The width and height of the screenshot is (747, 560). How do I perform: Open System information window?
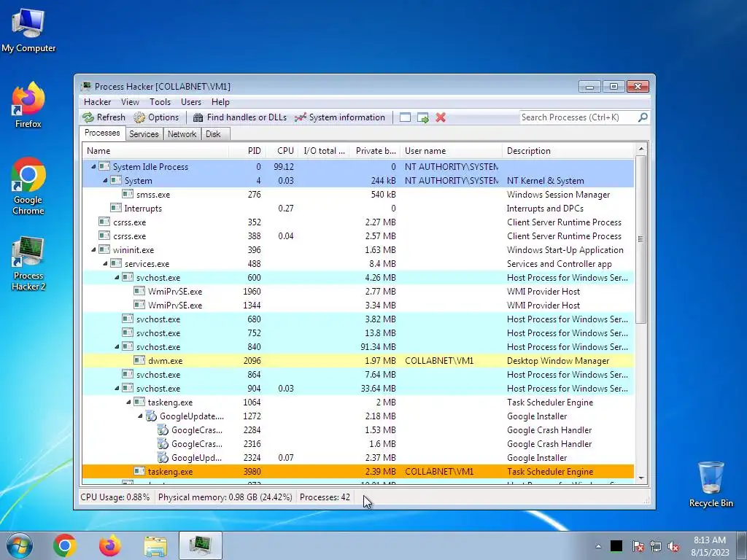click(x=340, y=117)
